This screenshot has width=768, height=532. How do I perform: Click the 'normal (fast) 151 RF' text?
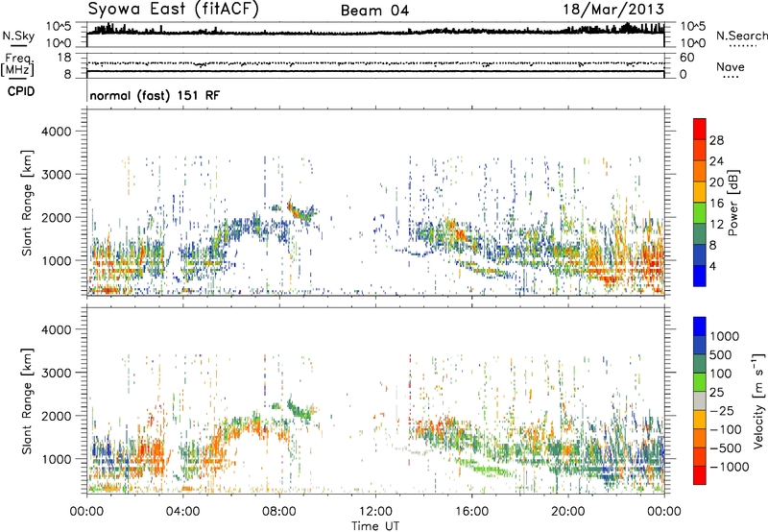tap(155, 95)
